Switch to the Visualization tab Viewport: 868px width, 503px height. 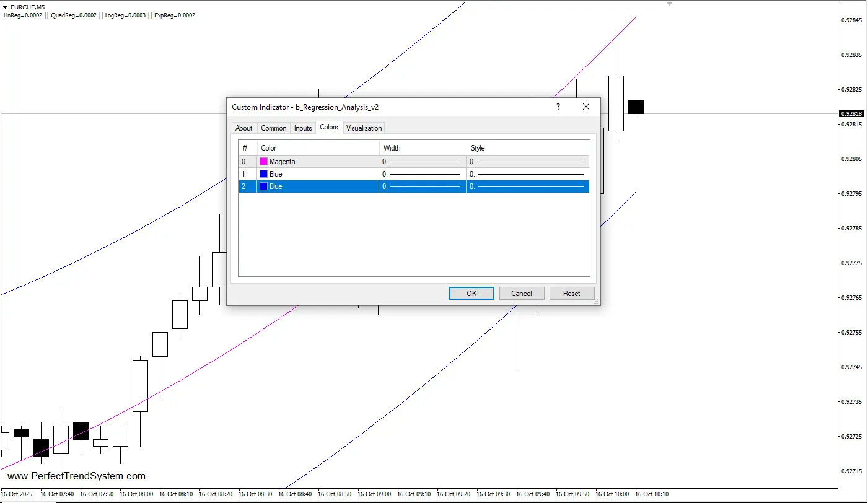click(x=364, y=128)
